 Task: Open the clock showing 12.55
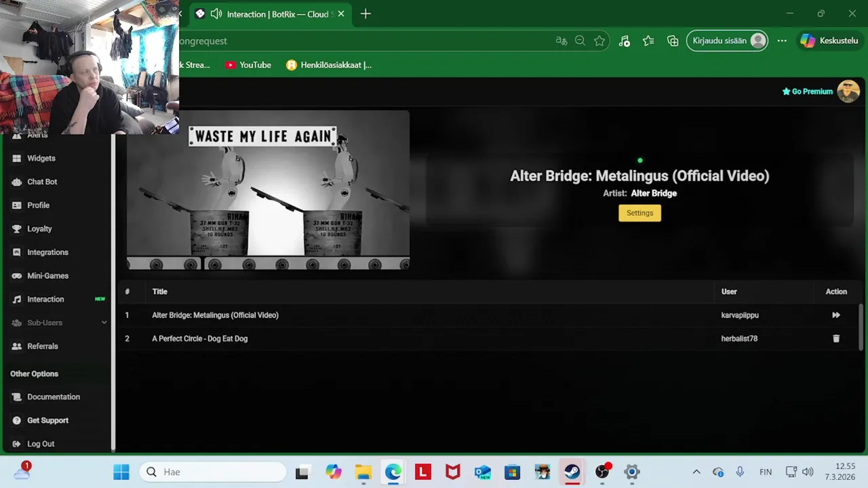[840, 472]
